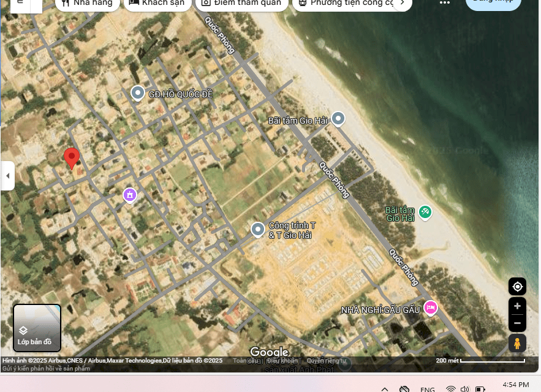Expand the collapsed side panel arrow
The height and width of the screenshot is (392, 541).
pyautogui.click(x=7, y=176)
